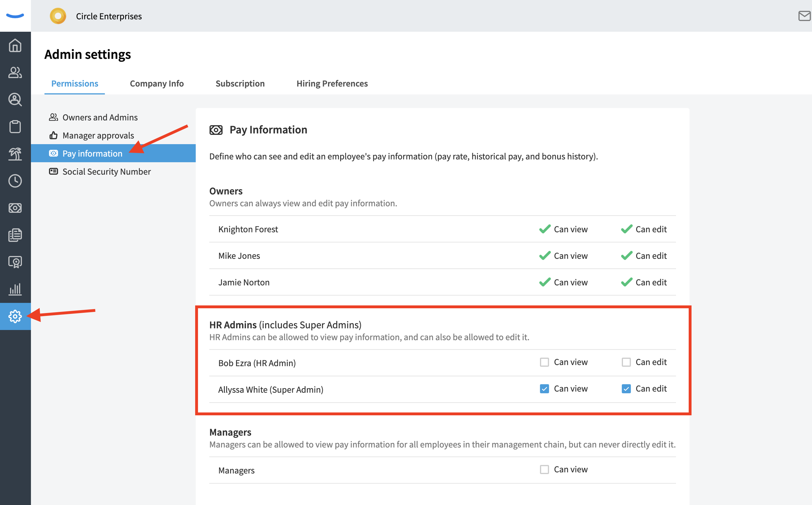Screen dimensions: 812x505
Task: Click the Owners and Admins people icon
Action: click(x=53, y=117)
